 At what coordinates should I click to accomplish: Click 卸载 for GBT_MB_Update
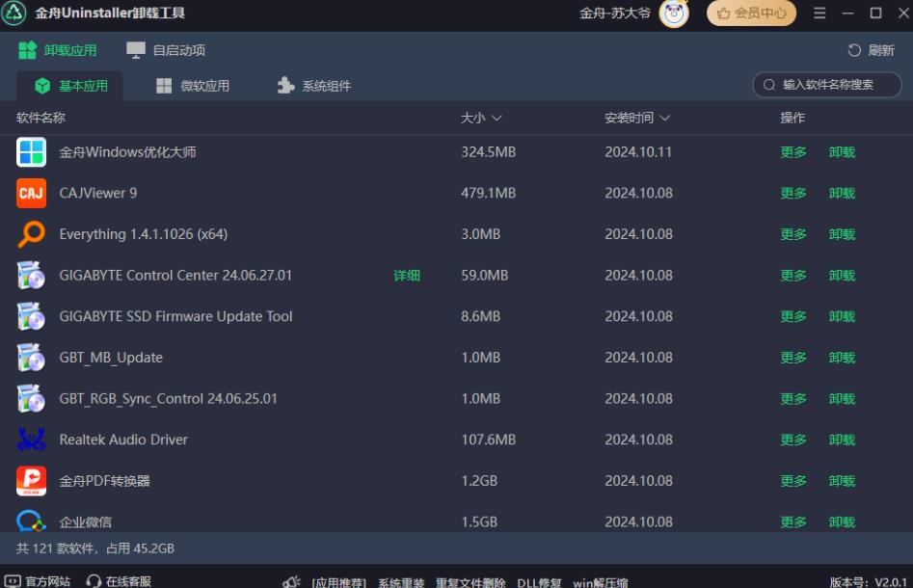tap(842, 358)
